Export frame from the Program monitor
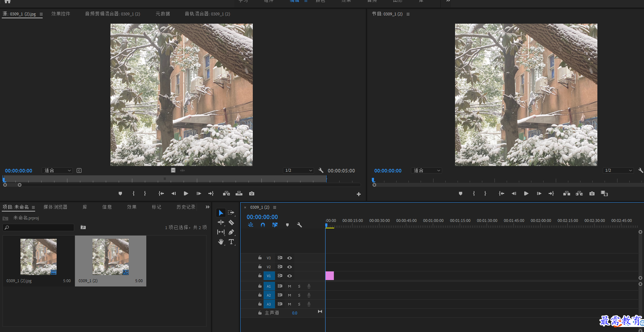The width and height of the screenshot is (644, 332). pyautogui.click(x=592, y=194)
